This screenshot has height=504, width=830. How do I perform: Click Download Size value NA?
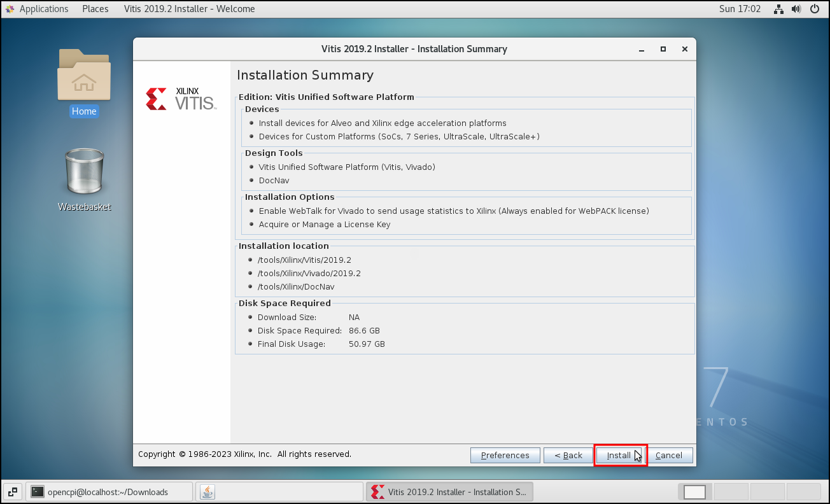(x=355, y=317)
